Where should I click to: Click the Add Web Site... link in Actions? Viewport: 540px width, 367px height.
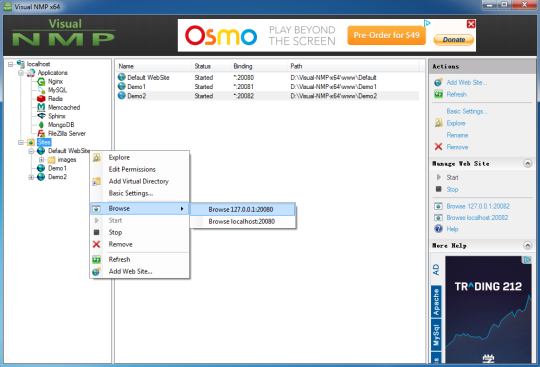pyautogui.click(x=467, y=82)
